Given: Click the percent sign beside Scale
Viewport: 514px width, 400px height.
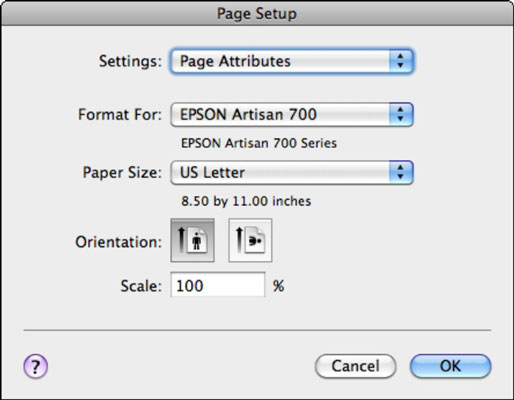Looking at the screenshot, I should pos(279,286).
